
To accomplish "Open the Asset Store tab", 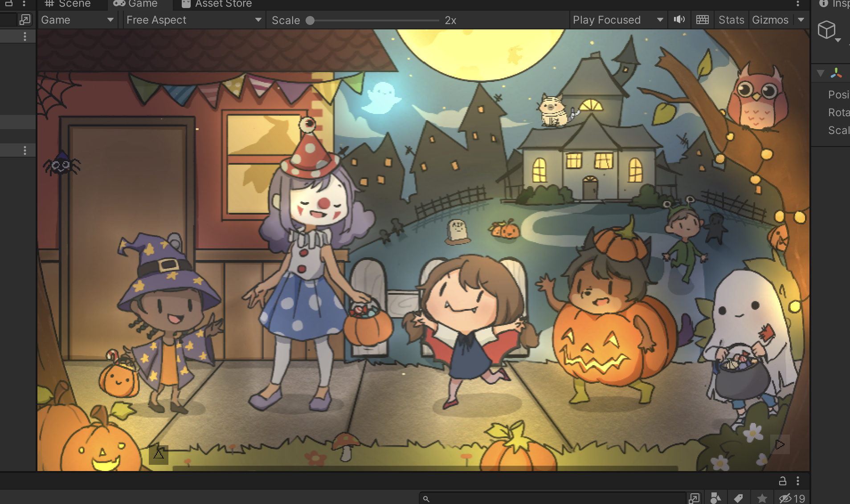I will [x=217, y=4].
